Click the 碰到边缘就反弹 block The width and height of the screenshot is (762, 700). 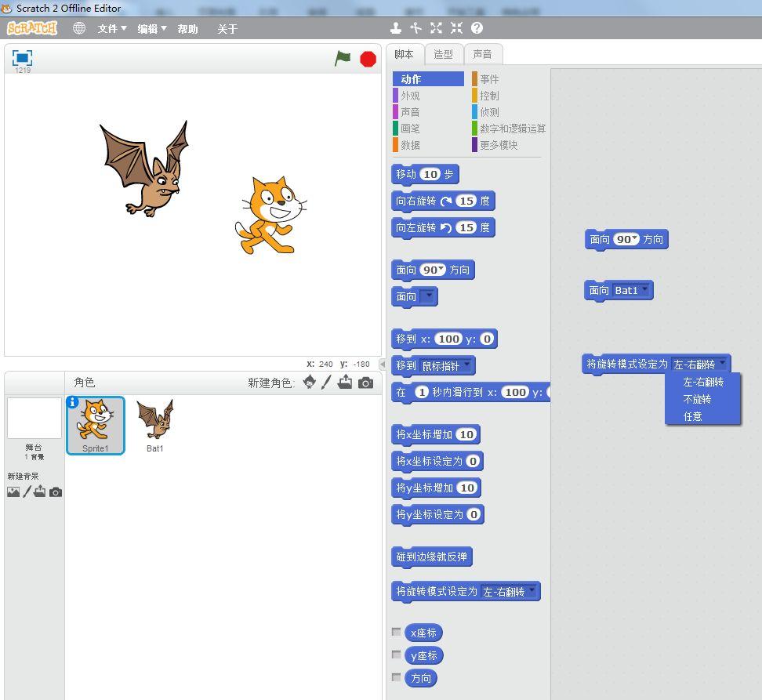(431, 557)
